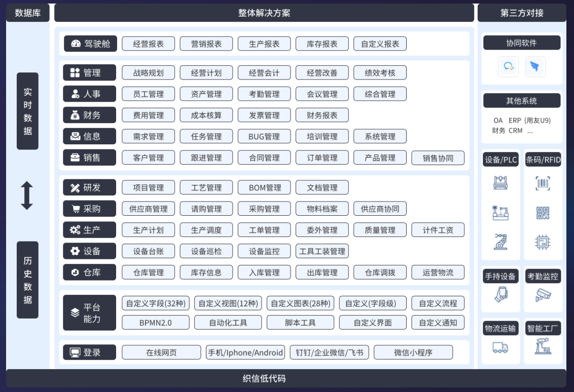Open the 驾驶舱 dashboard category
The width and height of the screenshot is (574, 392).
pyautogui.click(x=90, y=44)
